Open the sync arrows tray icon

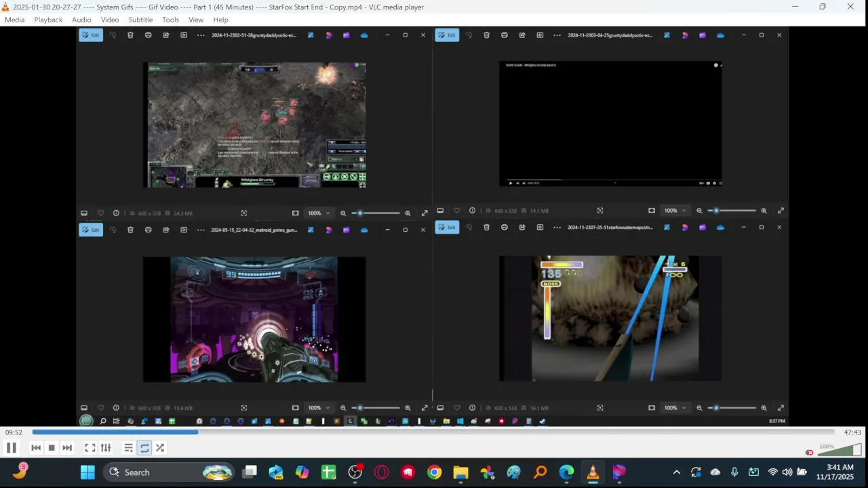(696, 472)
